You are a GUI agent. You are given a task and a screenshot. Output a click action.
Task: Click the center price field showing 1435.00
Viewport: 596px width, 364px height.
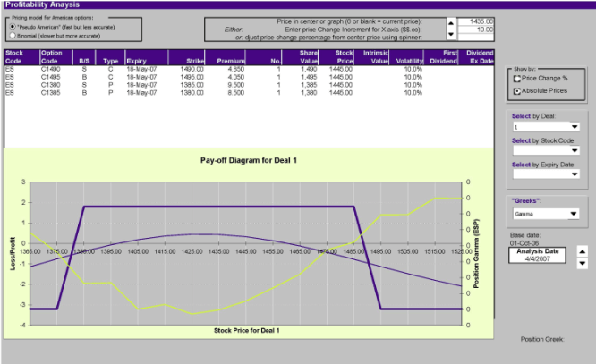pos(477,21)
